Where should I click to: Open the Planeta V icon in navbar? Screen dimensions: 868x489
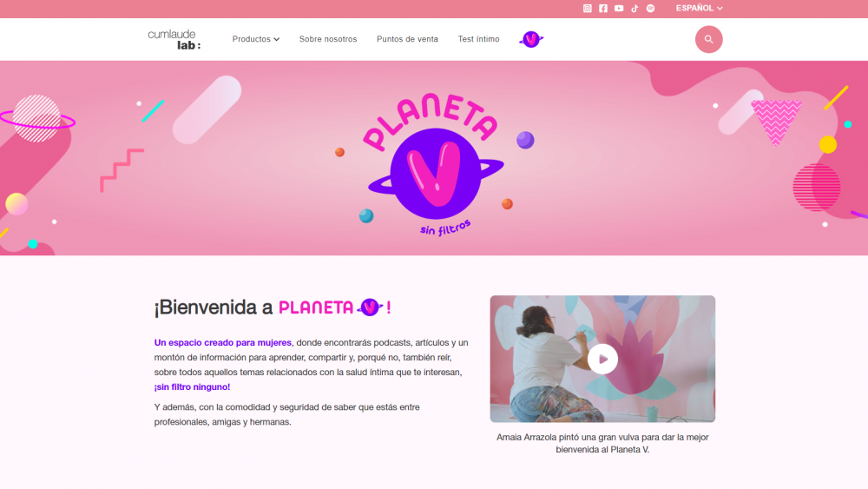click(531, 39)
